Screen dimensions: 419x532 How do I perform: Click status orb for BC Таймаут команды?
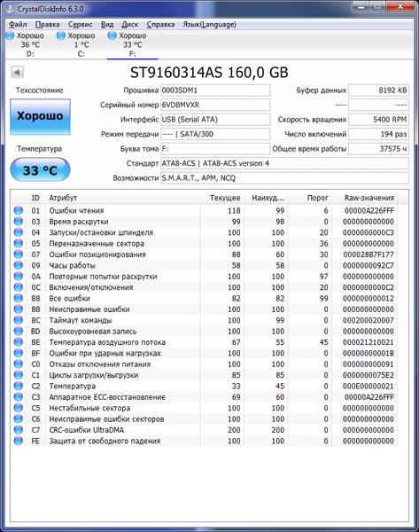click(19, 320)
